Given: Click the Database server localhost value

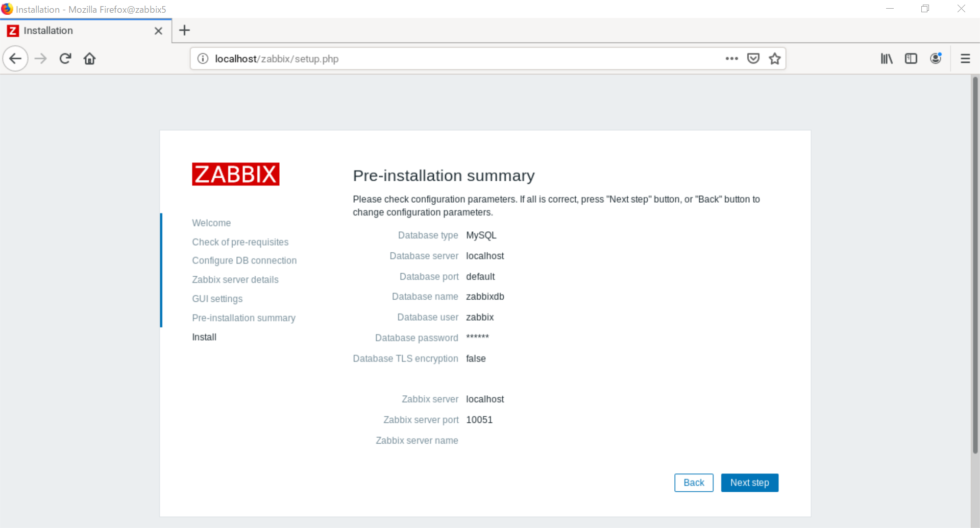Looking at the screenshot, I should point(485,256).
